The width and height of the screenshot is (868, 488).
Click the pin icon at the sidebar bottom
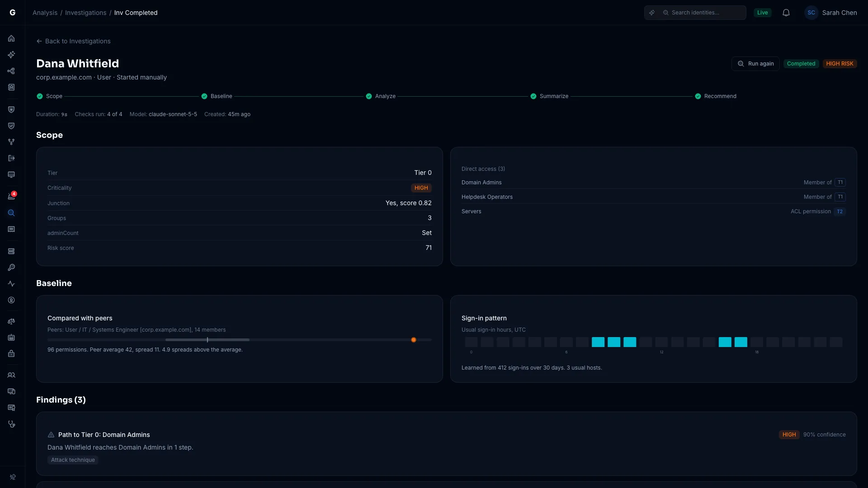click(x=13, y=477)
